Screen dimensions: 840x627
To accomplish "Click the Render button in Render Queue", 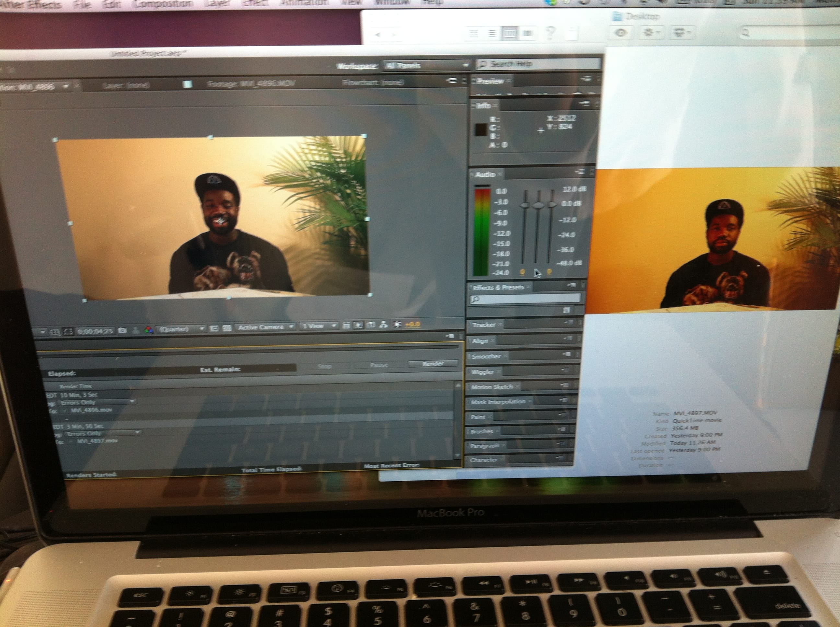I will click(x=433, y=364).
